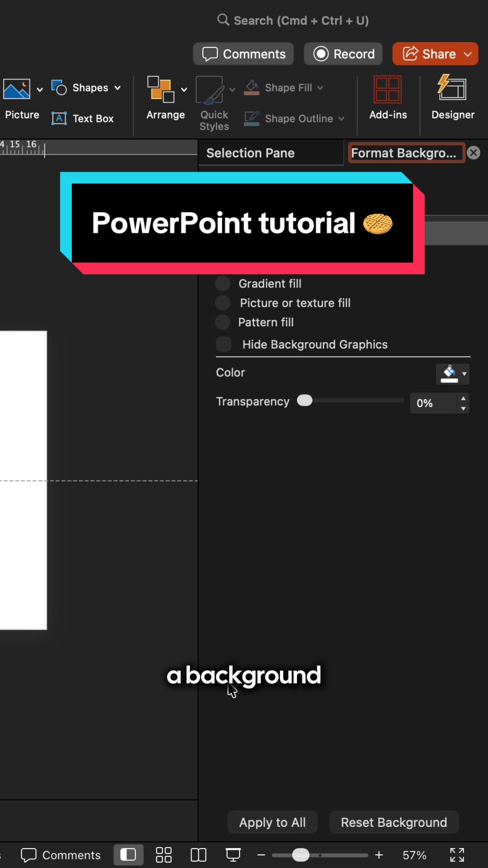488x868 pixels.
Task: Open the Comments button in the title bar
Action: click(x=244, y=54)
